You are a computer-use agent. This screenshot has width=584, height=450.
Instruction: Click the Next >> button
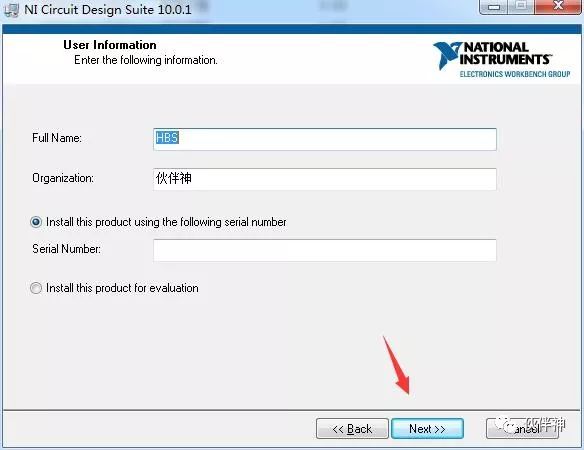click(427, 429)
